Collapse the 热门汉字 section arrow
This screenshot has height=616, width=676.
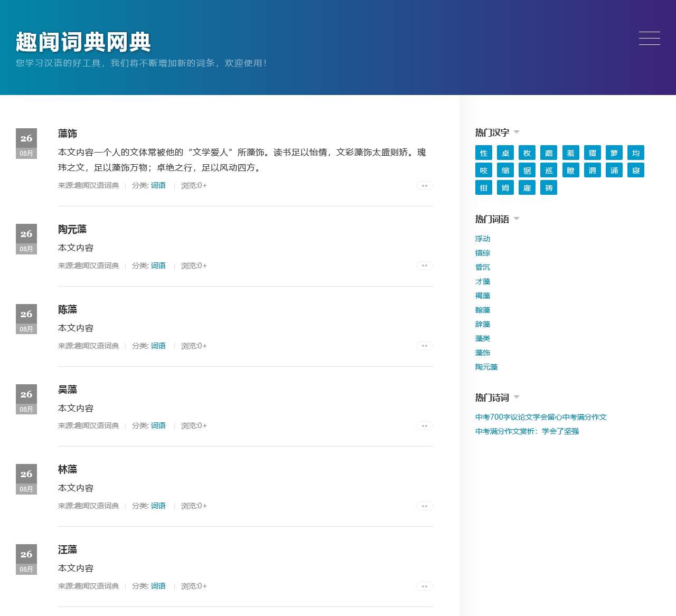tap(517, 132)
